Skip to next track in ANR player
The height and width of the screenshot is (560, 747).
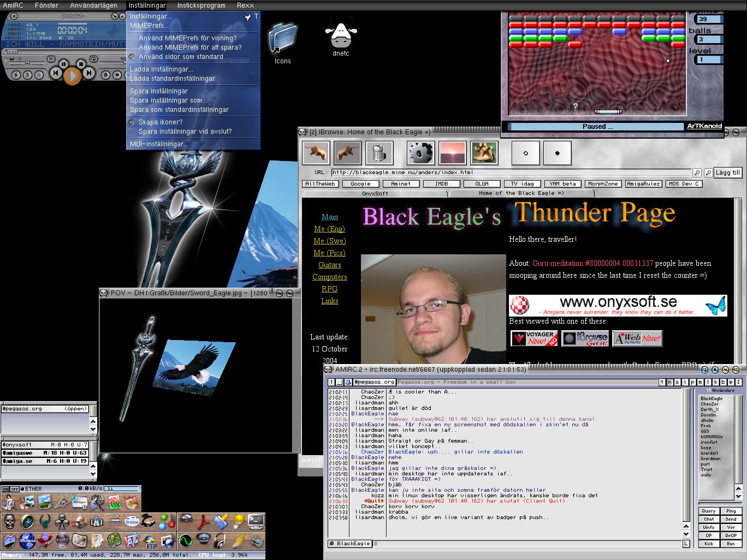click(89, 73)
